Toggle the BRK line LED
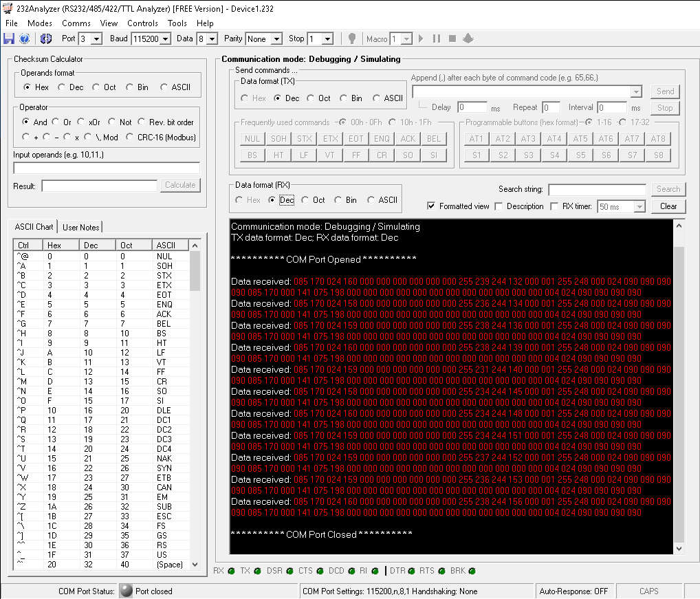 tap(472, 571)
